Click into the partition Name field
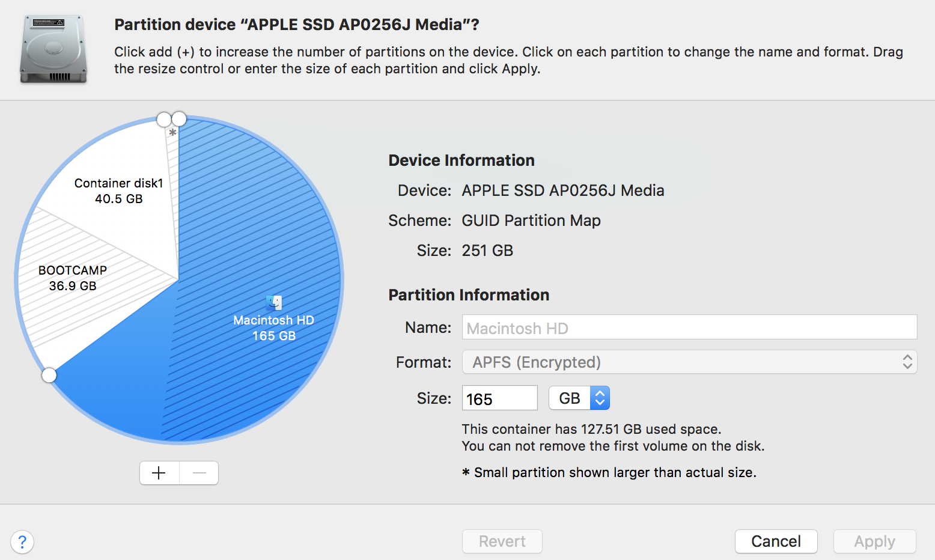The image size is (935, 560). coord(689,327)
